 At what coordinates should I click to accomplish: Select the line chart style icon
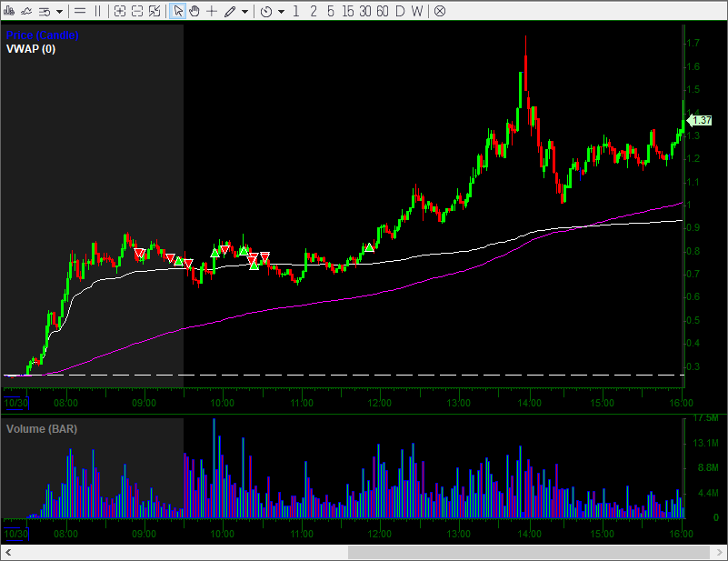26,11
